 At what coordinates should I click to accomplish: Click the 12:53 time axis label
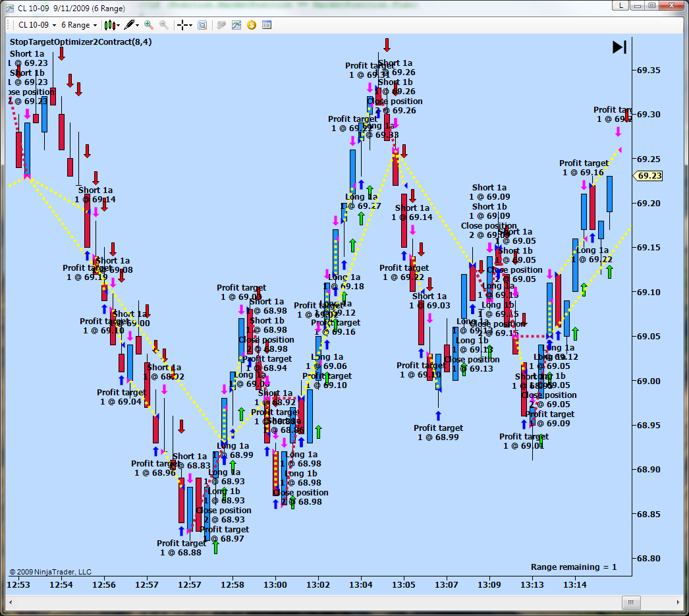click(18, 585)
